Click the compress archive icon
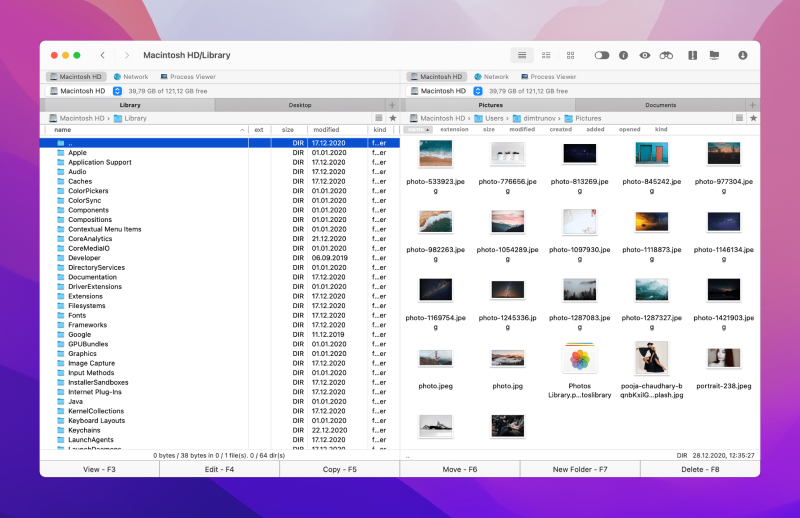 (692, 55)
